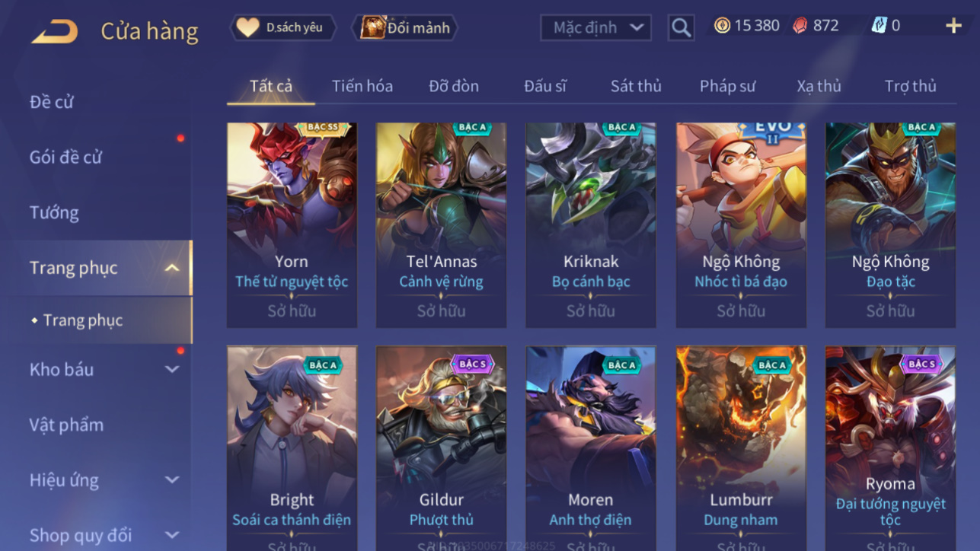Viewport: 980px width, 551px height.
Task: Expand the Hiệu ứng sidebar section
Action: 172,480
